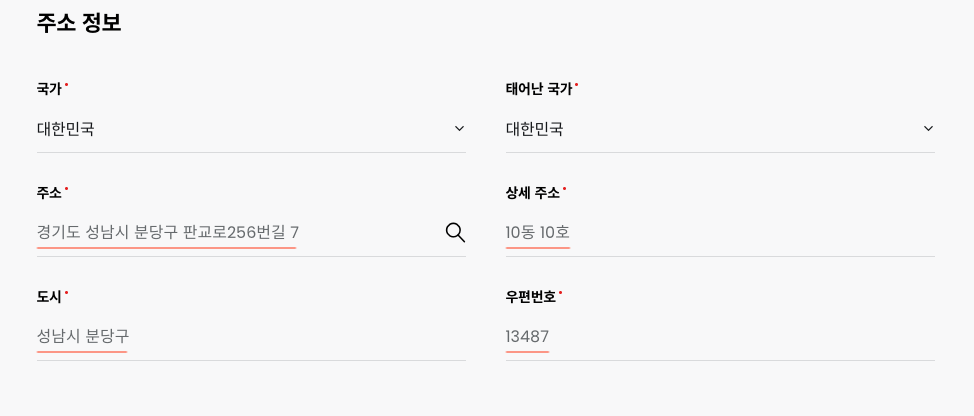Expand the 국가 dropdown chevron
Image resolution: width=974 pixels, height=416 pixels.
[459, 129]
